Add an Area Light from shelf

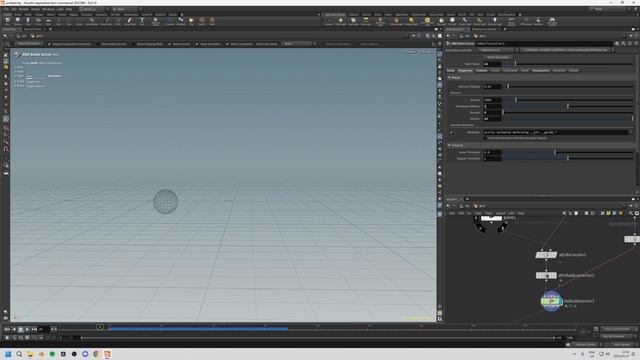366,21
